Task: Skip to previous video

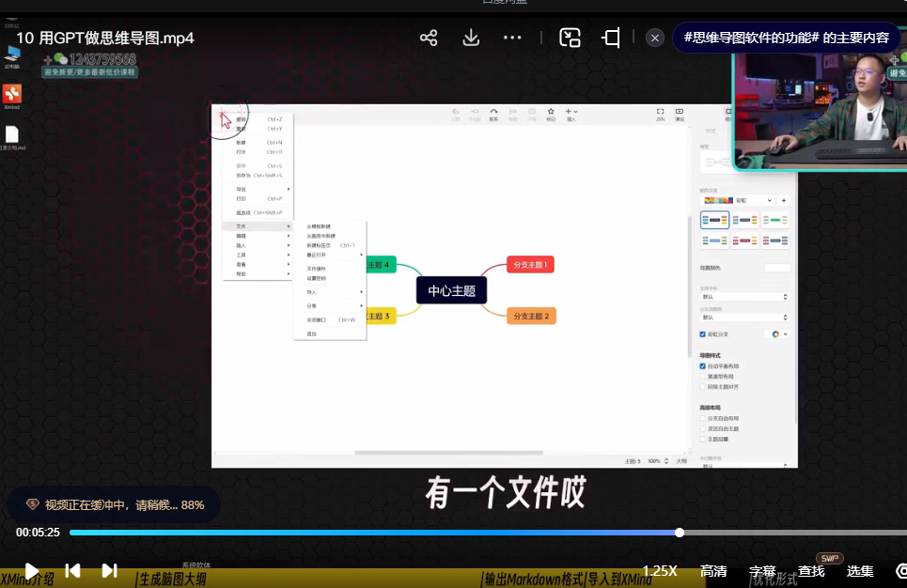Action: tap(73, 571)
